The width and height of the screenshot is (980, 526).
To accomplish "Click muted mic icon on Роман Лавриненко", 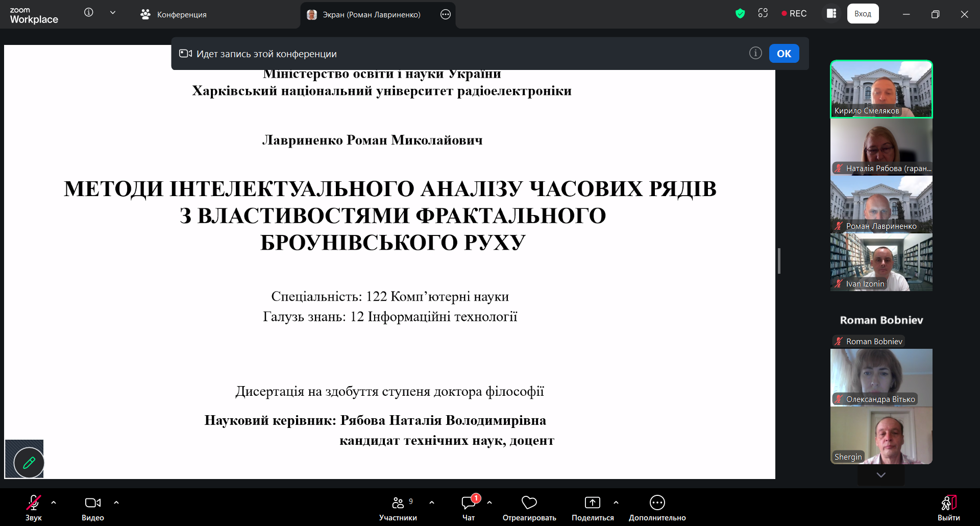I will click(x=839, y=226).
